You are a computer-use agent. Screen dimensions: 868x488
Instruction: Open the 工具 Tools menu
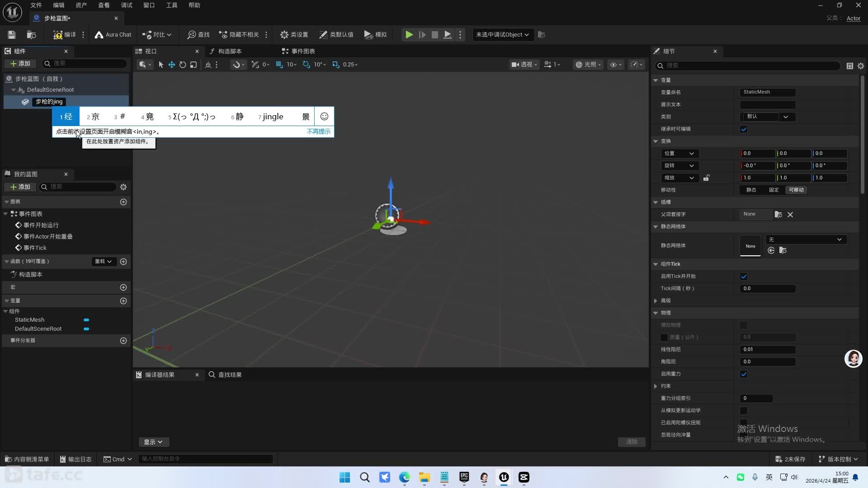(x=172, y=5)
